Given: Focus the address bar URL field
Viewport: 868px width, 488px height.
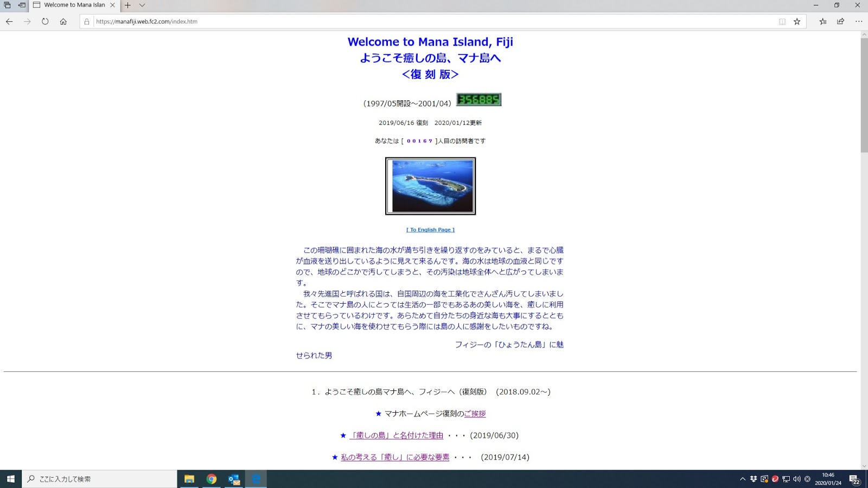Looking at the screenshot, I should coord(434,22).
